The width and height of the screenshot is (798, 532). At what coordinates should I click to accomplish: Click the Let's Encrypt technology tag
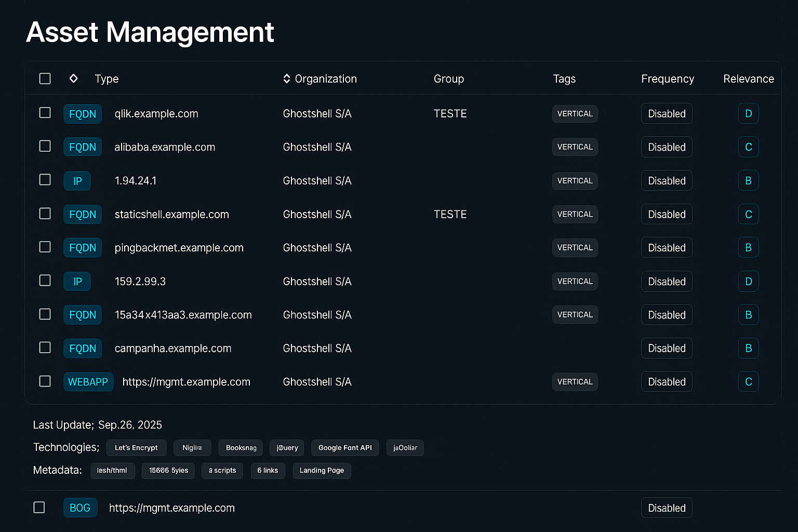click(136, 447)
